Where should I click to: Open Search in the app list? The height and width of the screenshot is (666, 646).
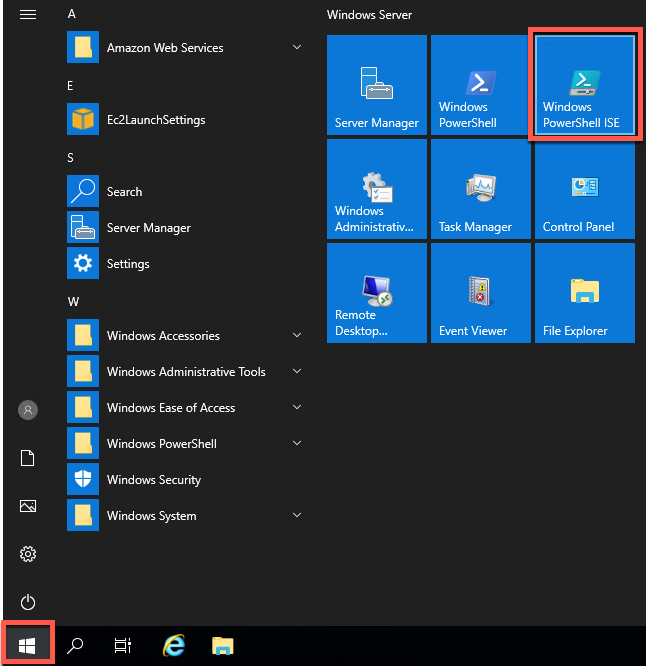point(186,192)
